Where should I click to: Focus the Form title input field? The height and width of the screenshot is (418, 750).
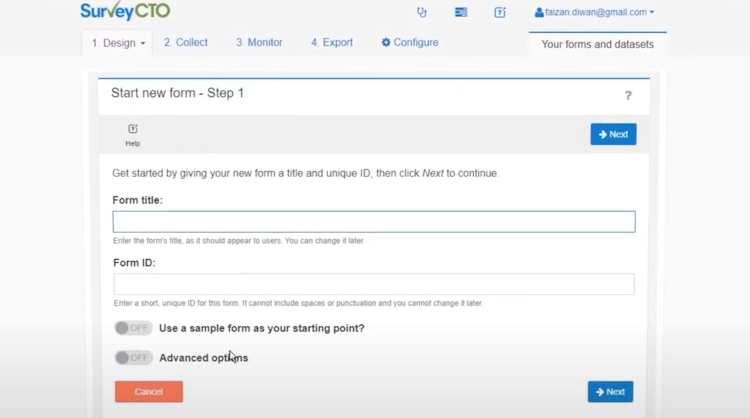tap(374, 222)
